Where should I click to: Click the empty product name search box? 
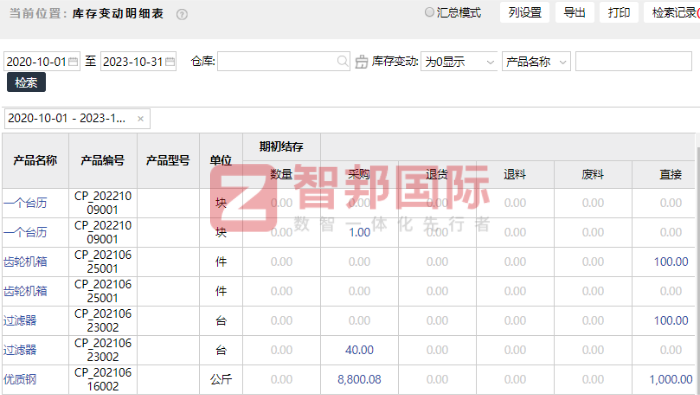coord(633,61)
